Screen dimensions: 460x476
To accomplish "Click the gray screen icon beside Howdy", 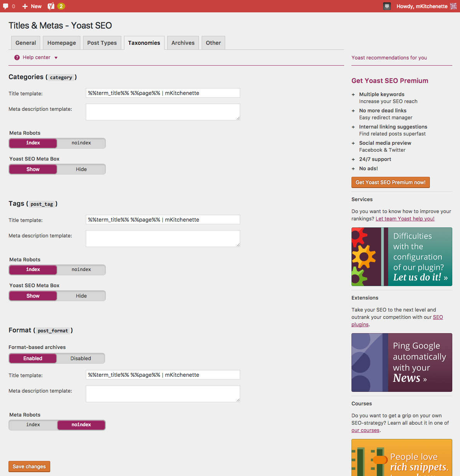I will [387, 6].
